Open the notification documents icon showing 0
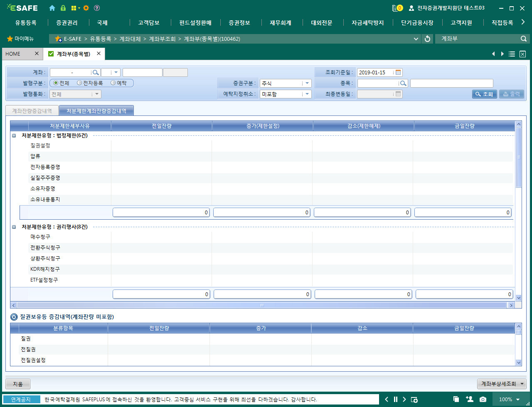Image resolution: width=532 pixels, height=407 pixels. pyautogui.click(x=397, y=8)
